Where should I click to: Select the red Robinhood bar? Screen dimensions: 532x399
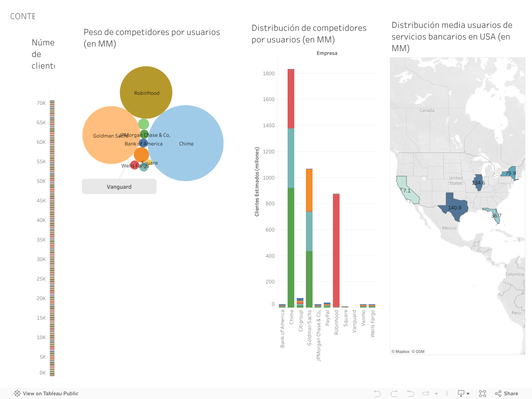tap(336, 249)
